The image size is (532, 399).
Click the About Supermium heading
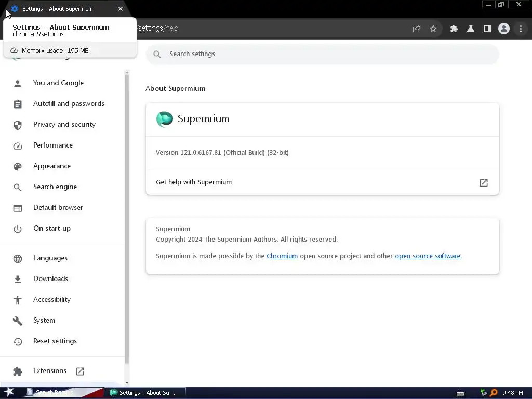tap(176, 89)
